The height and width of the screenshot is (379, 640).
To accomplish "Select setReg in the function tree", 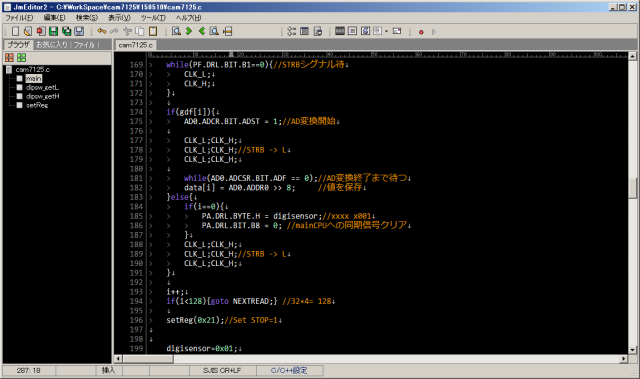I will 37,105.
